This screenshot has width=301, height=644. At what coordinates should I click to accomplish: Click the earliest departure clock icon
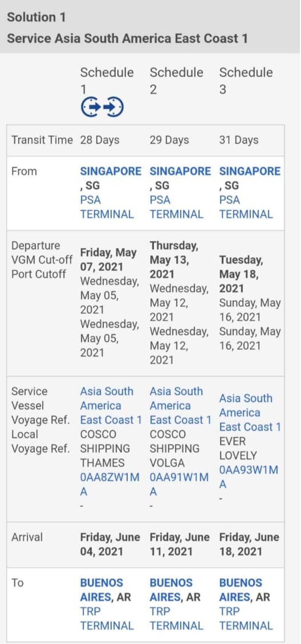point(91,107)
